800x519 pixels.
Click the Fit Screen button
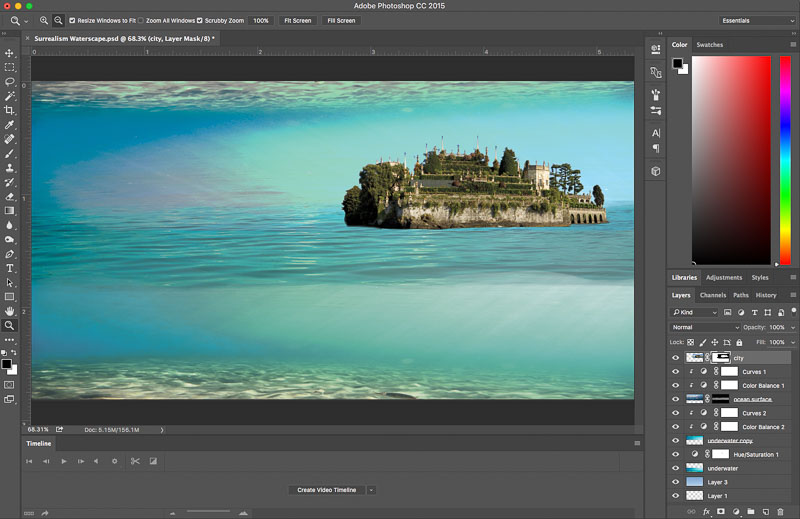297,20
